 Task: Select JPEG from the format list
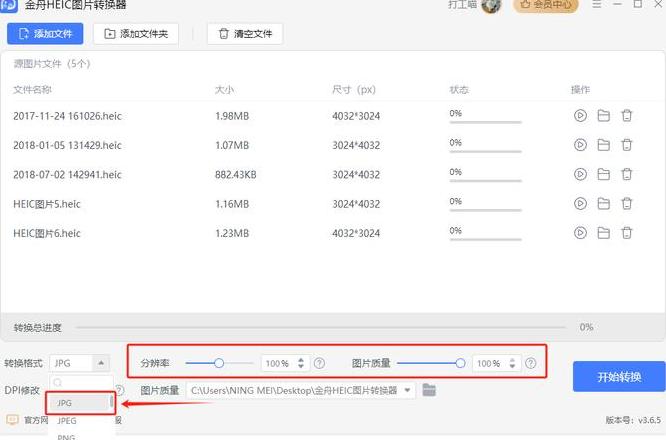(x=67, y=421)
